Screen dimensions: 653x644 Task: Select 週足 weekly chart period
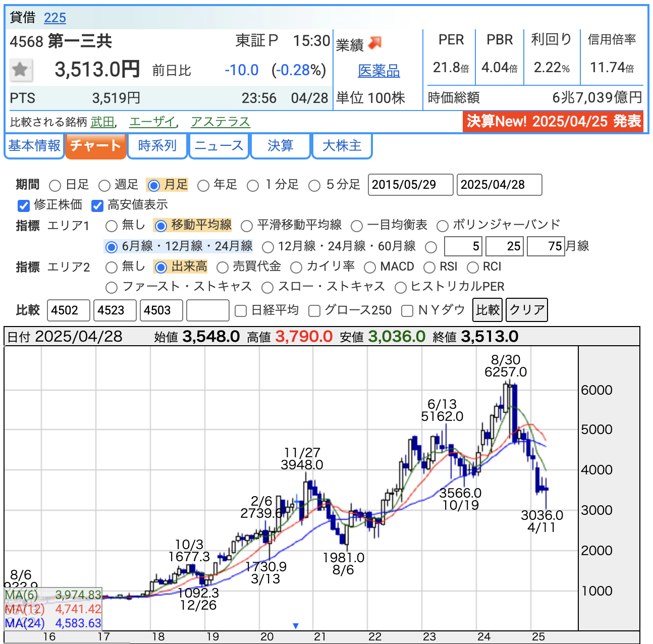[x=104, y=186]
